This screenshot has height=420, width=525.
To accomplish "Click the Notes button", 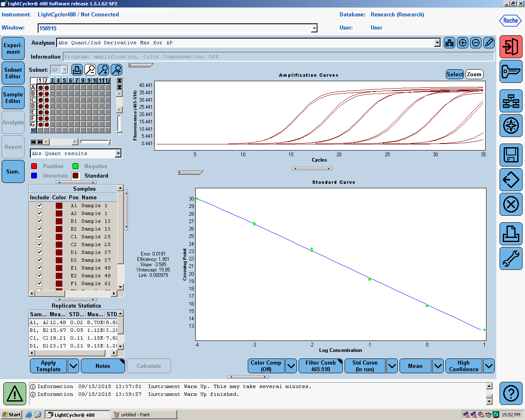I will [103, 366].
